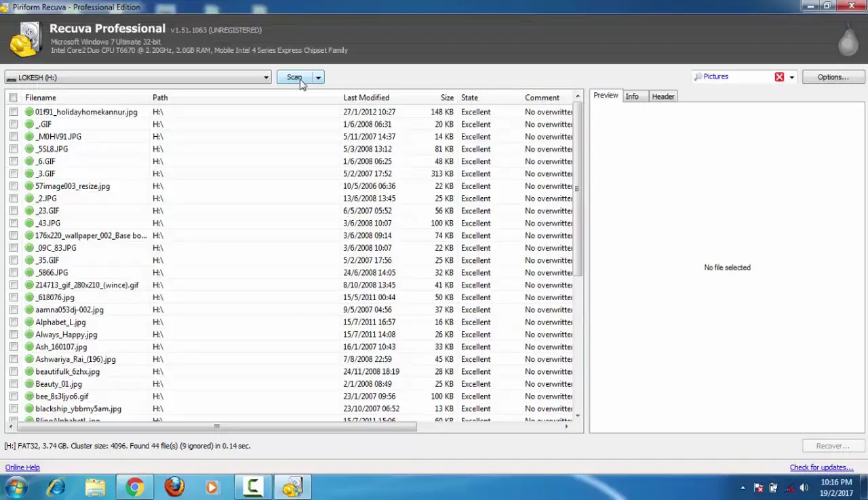Click Check for updates link
The width and height of the screenshot is (868, 500).
[x=821, y=467]
